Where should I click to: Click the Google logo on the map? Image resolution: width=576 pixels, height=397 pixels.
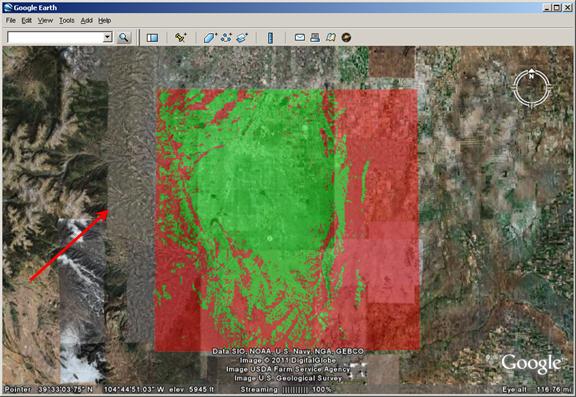(531, 364)
